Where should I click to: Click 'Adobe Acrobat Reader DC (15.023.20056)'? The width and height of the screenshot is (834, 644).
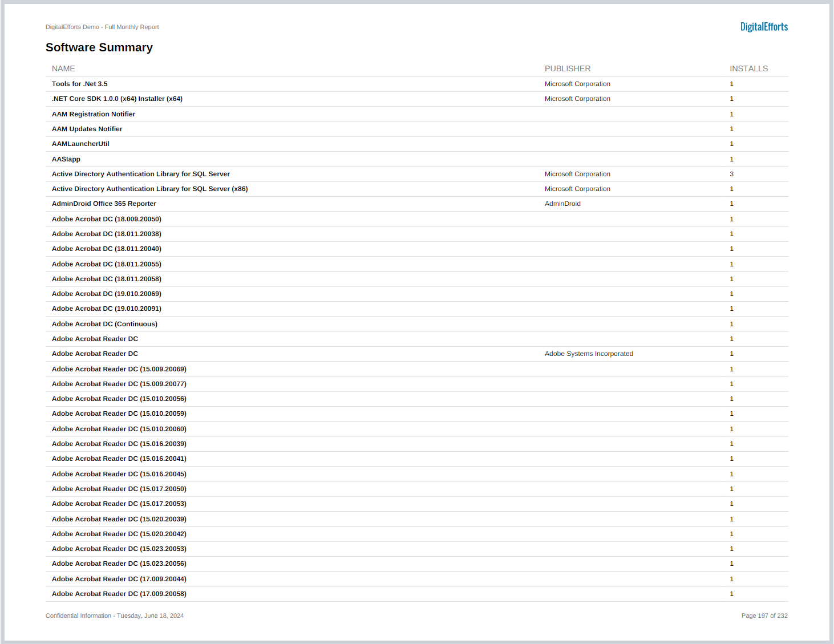click(x=119, y=564)
